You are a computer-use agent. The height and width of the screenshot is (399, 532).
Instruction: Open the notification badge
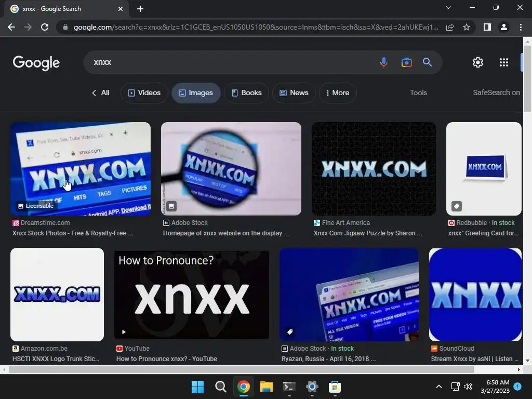pos(517,387)
